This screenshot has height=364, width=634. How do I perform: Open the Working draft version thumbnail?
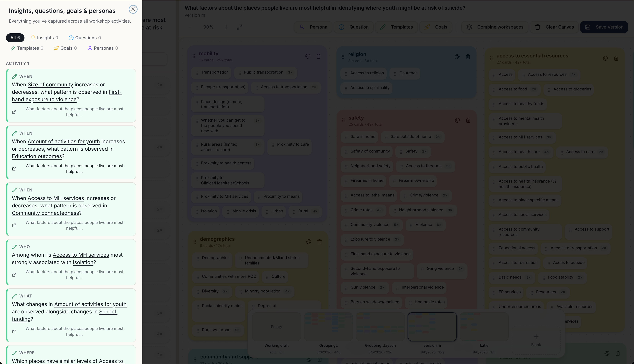pyautogui.click(x=277, y=327)
